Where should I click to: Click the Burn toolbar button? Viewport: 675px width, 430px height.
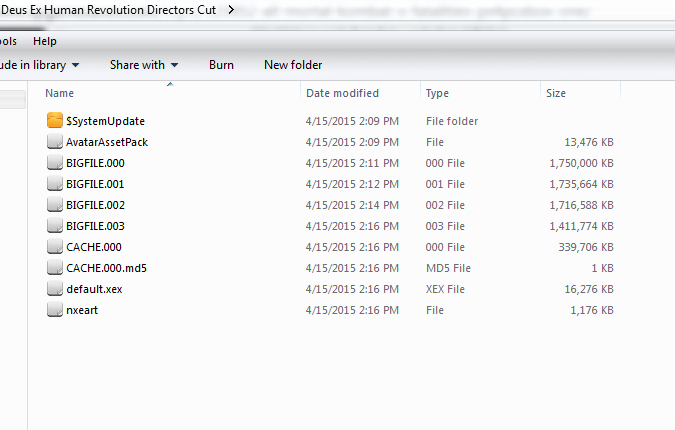(x=221, y=65)
